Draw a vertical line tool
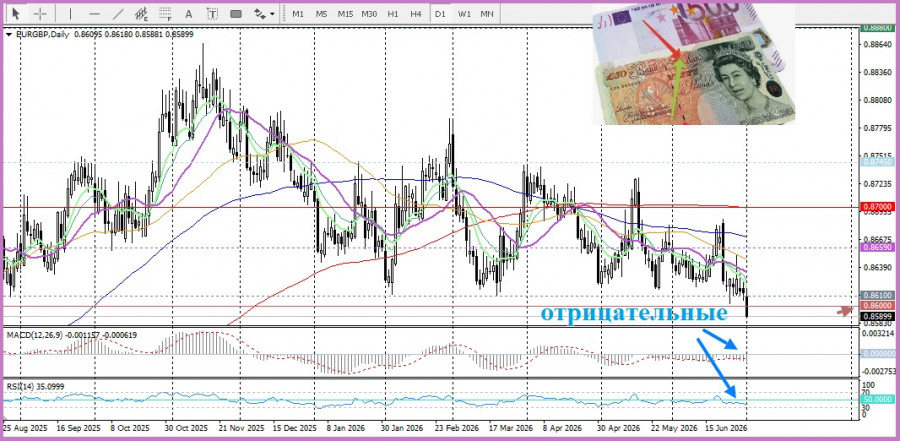 pyautogui.click(x=70, y=13)
